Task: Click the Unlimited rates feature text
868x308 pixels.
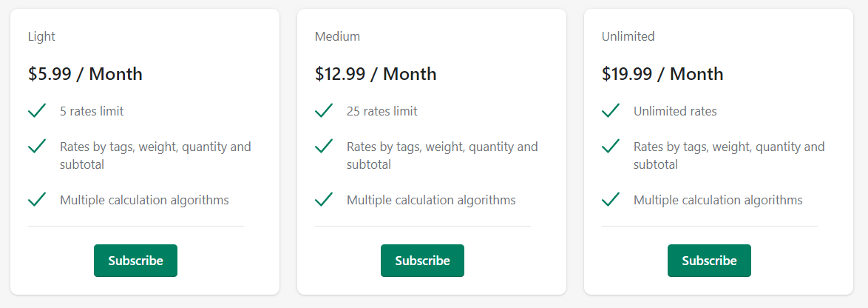Action: pyautogui.click(x=675, y=111)
